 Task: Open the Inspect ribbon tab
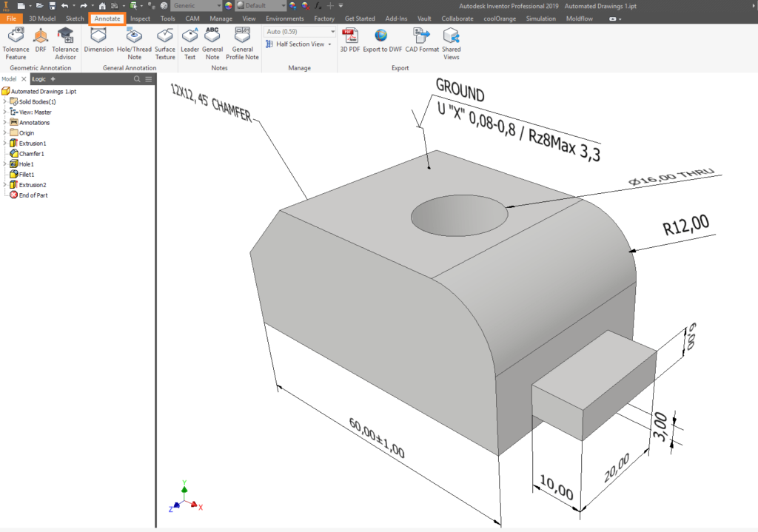(x=140, y=18)
